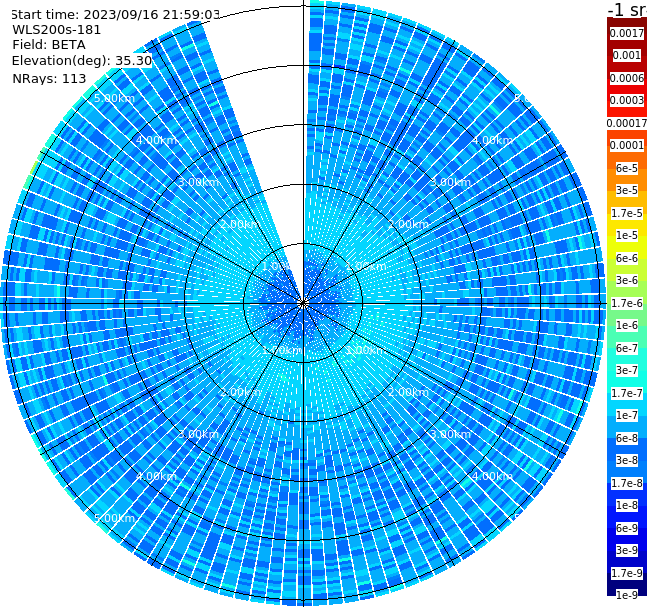Select the Elevation(deg): 35.30 text
The width and height of the screenshot is (647, 607).
point(82,61)
